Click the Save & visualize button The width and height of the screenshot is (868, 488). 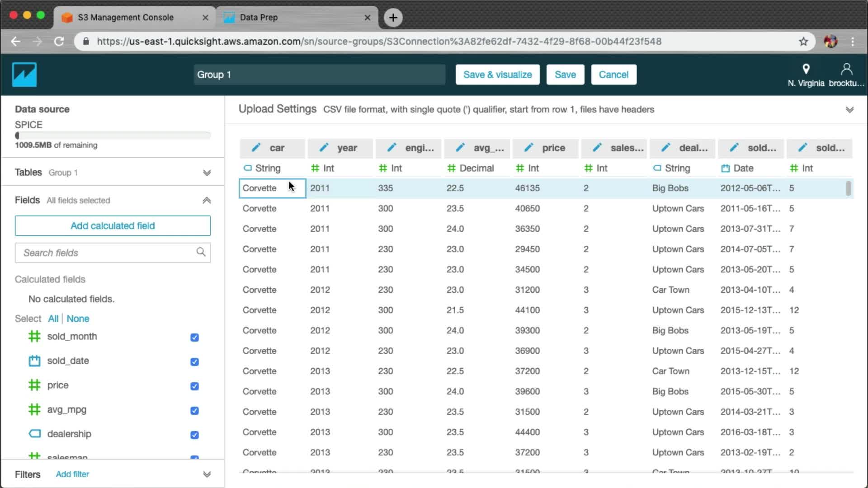(x=497, y=75)
